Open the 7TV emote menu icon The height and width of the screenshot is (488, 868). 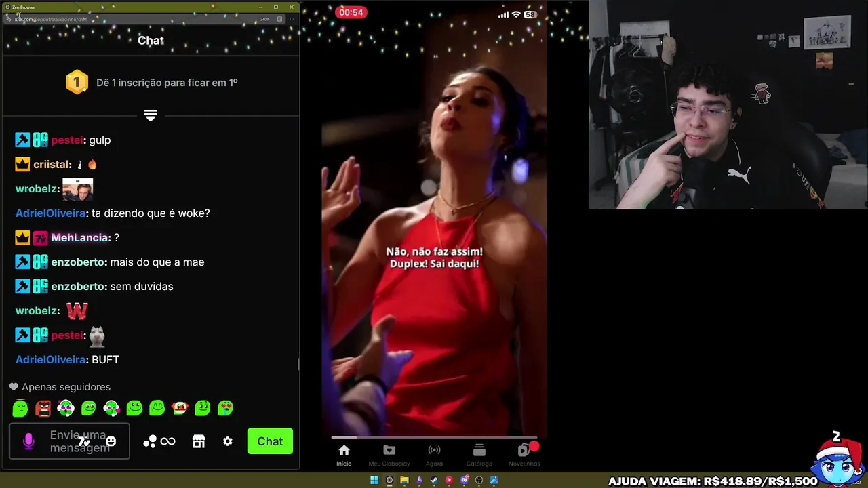click(83, 442)
